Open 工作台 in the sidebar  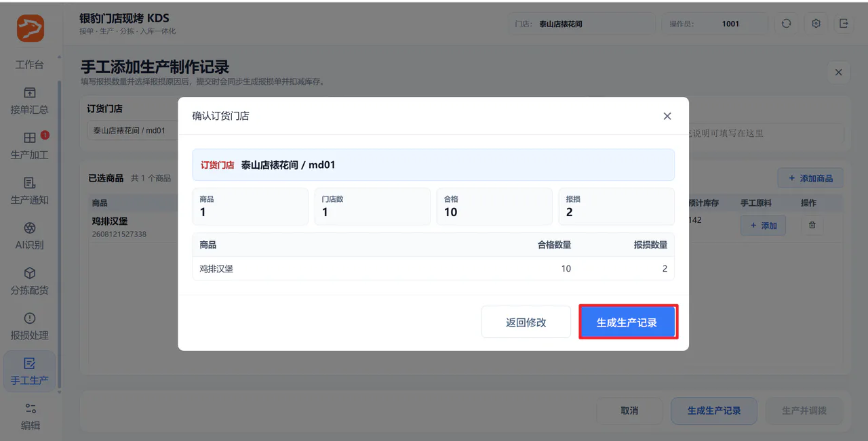click(30, 64)
